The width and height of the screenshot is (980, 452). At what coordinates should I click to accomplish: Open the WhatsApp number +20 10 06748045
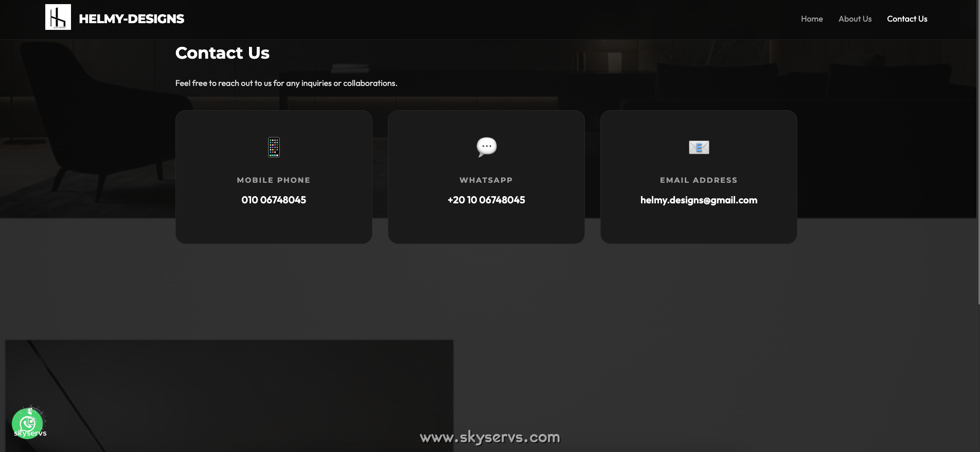486,200
